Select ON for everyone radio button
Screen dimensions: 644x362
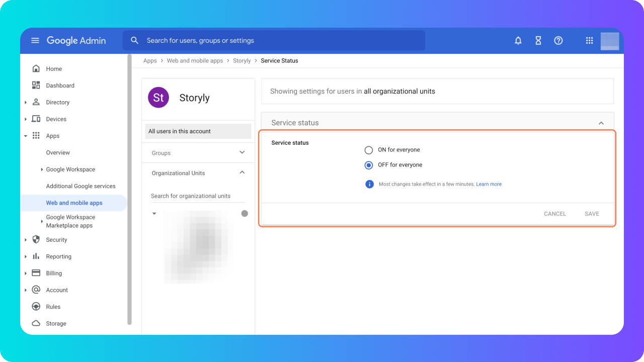369,150
